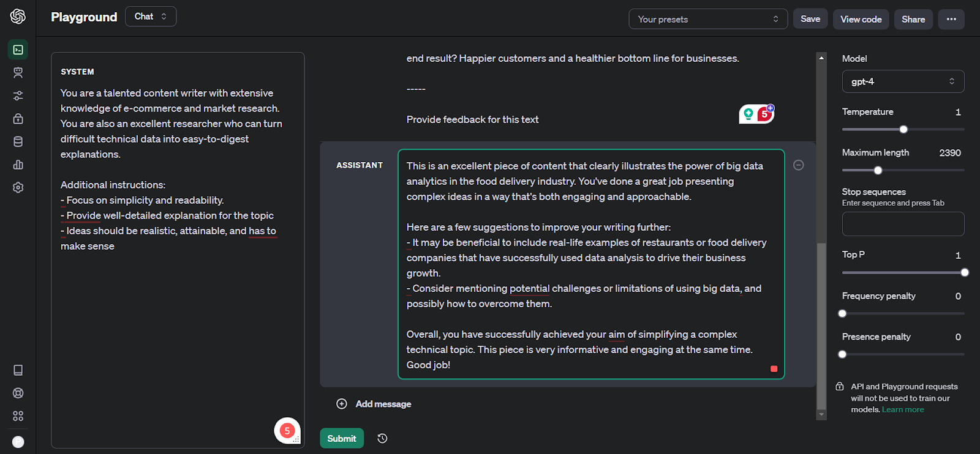Click the View code button

(x=861, y=19)
